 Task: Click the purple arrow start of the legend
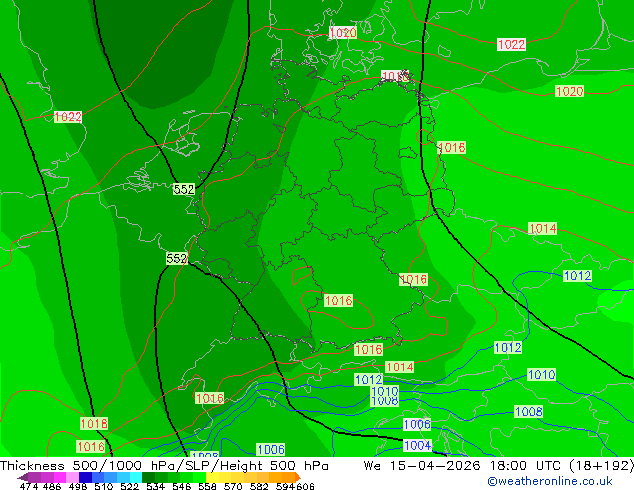[22, 477]
